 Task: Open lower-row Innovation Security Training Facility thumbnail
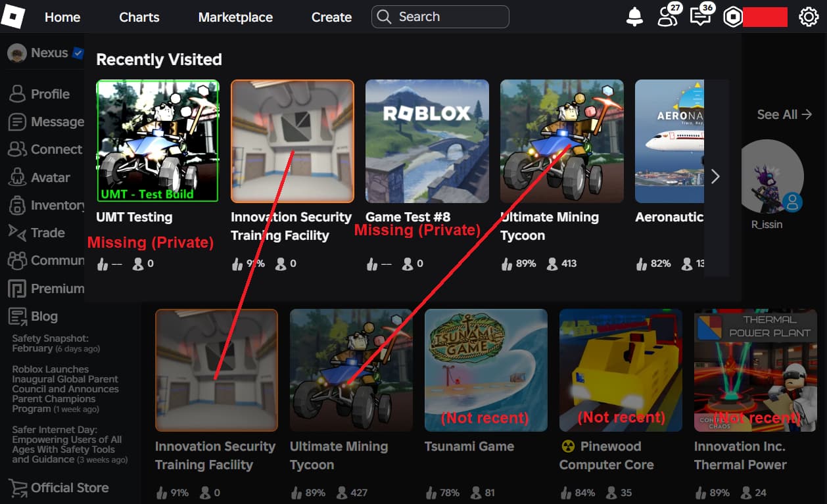[216, 370]
